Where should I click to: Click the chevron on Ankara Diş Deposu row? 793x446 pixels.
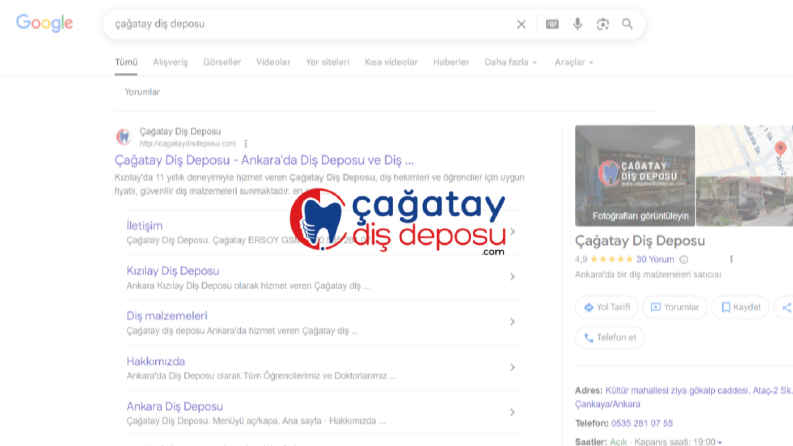click(x=512, y=412)
